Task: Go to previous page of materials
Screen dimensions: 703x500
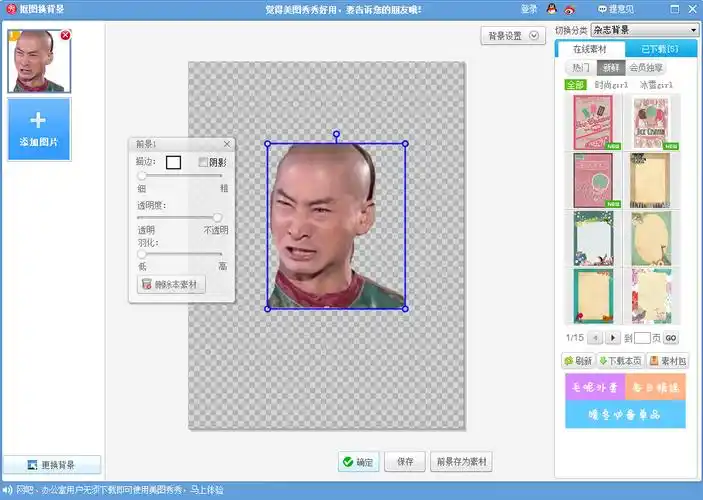Action: (595, 338)
